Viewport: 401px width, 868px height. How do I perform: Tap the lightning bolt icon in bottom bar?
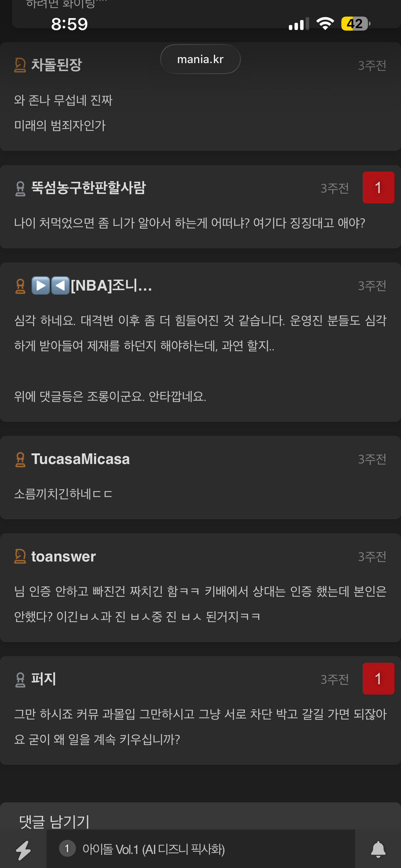coord(23,850)
